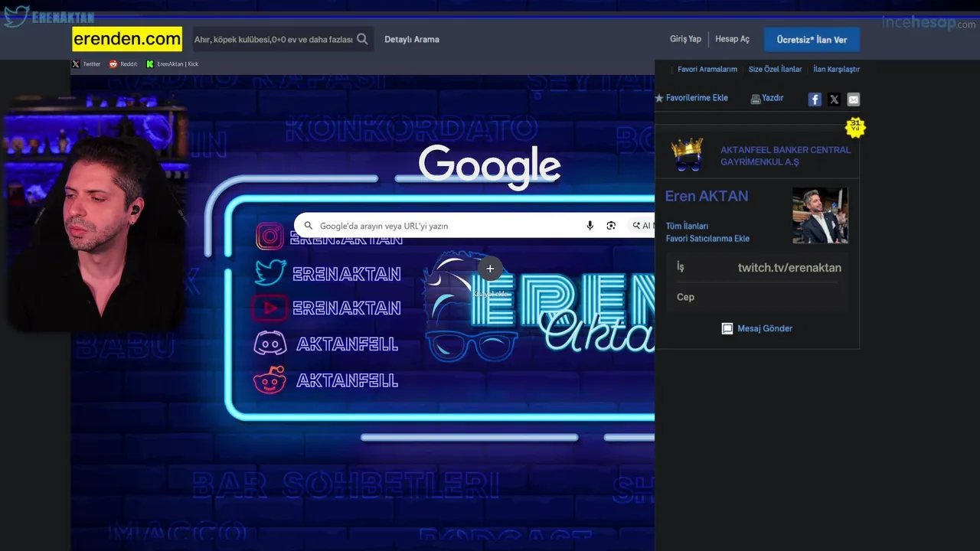Image resolution: width=980 pixels, height=551 pixels.
Task: Open the ErenAktan | Kick bookmark
Action: tap(172, 64)
